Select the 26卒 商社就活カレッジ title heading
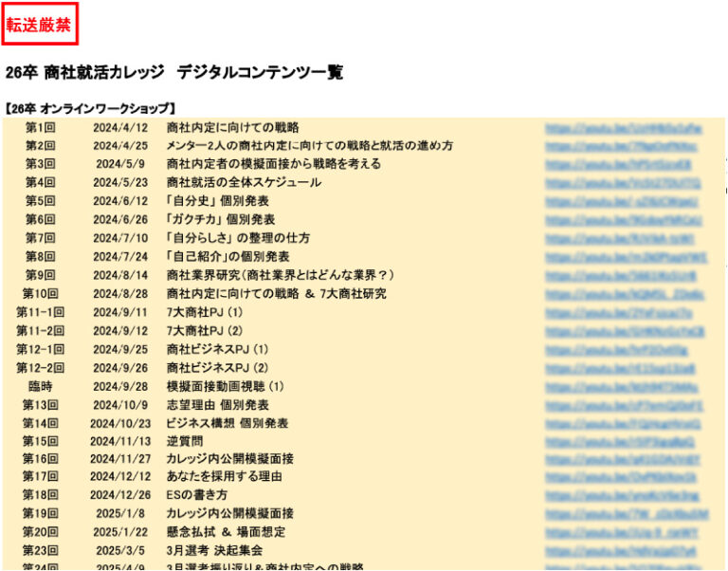Image resolution: width=728 pixels, height=571 pixels. click(173, 72)
